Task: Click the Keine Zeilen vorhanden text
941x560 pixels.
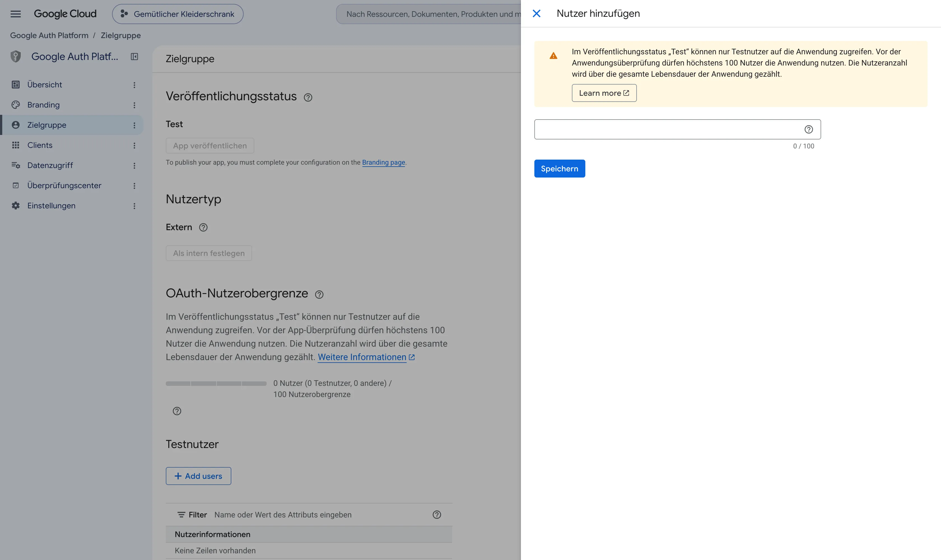Action: pyautogui.click(x=215, y=551)
